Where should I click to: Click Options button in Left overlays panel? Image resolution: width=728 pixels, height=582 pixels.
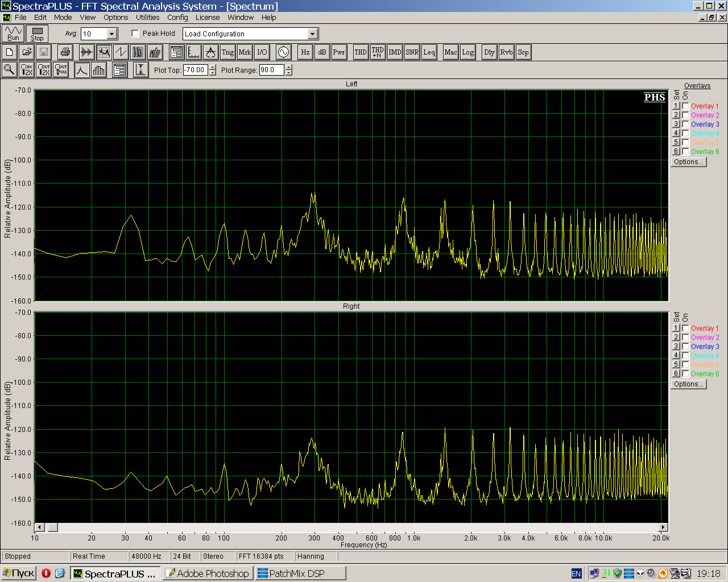[x=688, y=162]
